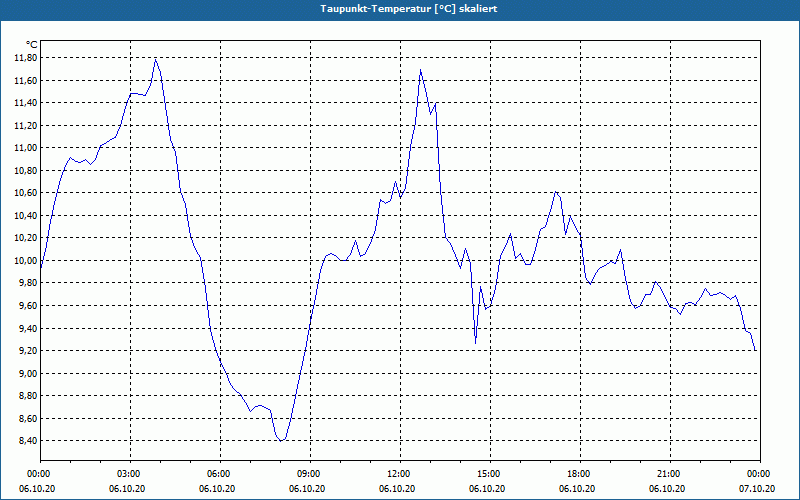Click the 10,80 y-axis value
The width and height of the screenshot is (800, 500).
pos(26,170)
